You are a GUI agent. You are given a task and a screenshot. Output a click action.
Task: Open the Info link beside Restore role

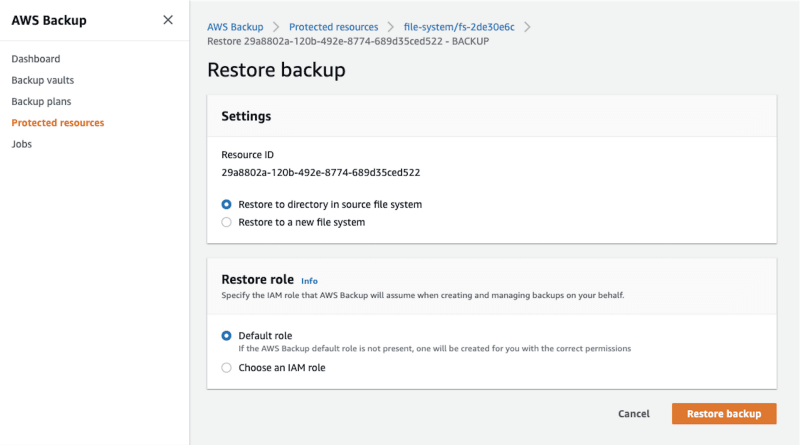click(309, 281)
